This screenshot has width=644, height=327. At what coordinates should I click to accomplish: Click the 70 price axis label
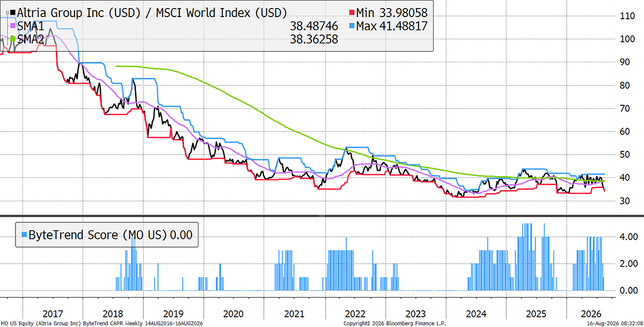coord(624,108)
